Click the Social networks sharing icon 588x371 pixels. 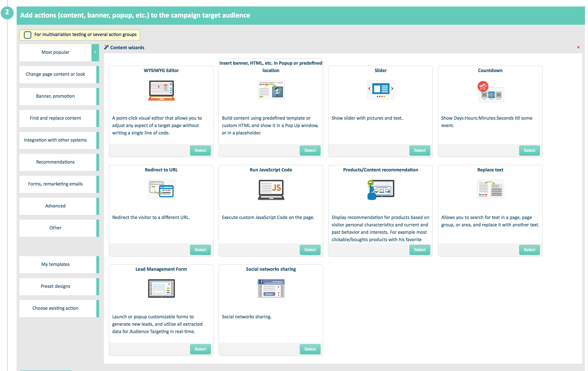click(271, 289)
